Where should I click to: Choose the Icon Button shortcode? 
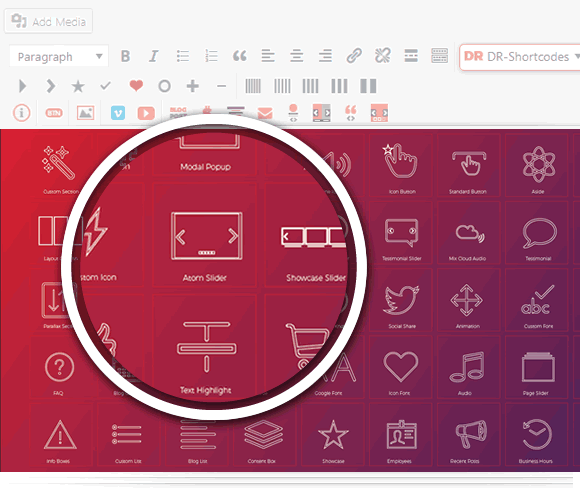[x=401, y=165]
